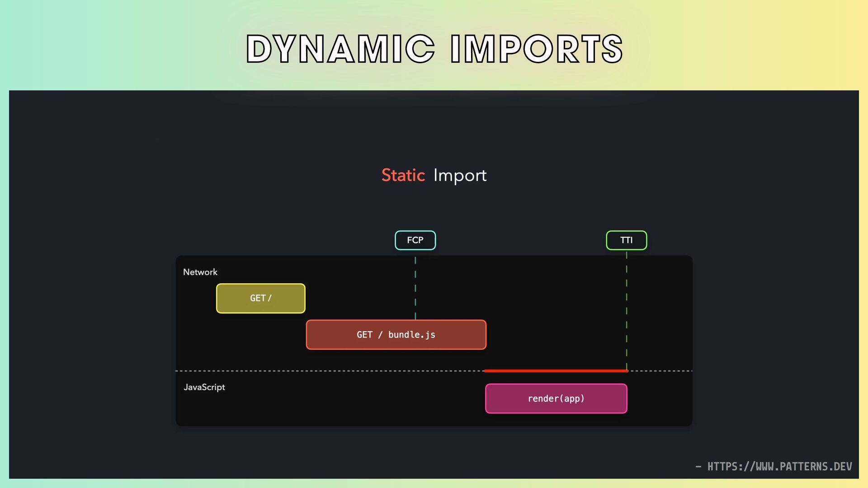868x488 pixels.
Task: Click the FCP vertical dashed line
Action: click(x=415, y=287)
